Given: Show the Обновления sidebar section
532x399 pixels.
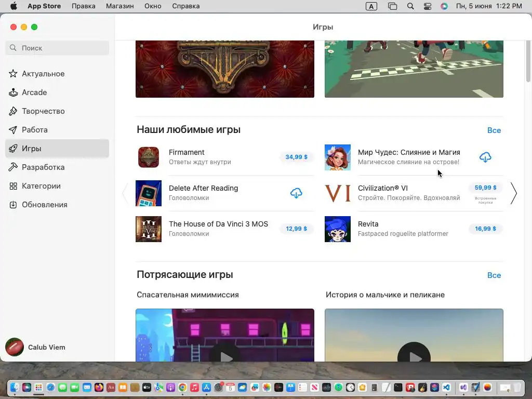Looking at the screenshot, I should click(57, 205).
